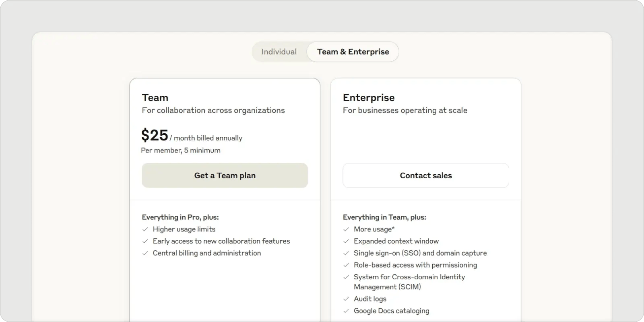Click 'For businesses operating at scale' subtitle
The height and width of the screenshot is (322, 644).
coord(405,110)
